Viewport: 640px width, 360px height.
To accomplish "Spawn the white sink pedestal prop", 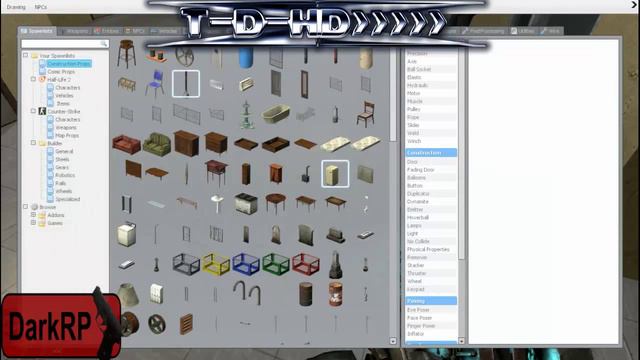I will coord(216,204).
